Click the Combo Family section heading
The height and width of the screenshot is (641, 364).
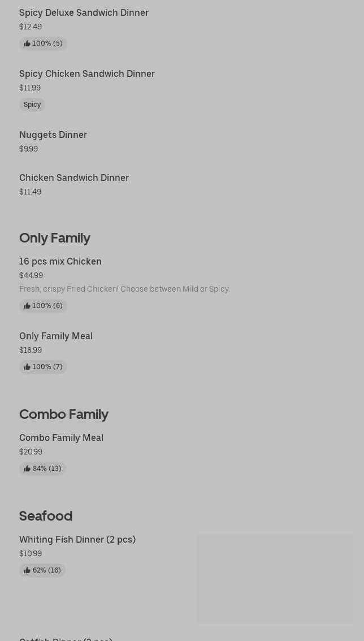point(64,414)
